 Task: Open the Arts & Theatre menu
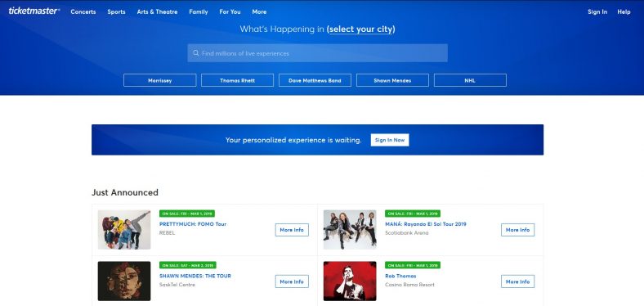point(157,12)
